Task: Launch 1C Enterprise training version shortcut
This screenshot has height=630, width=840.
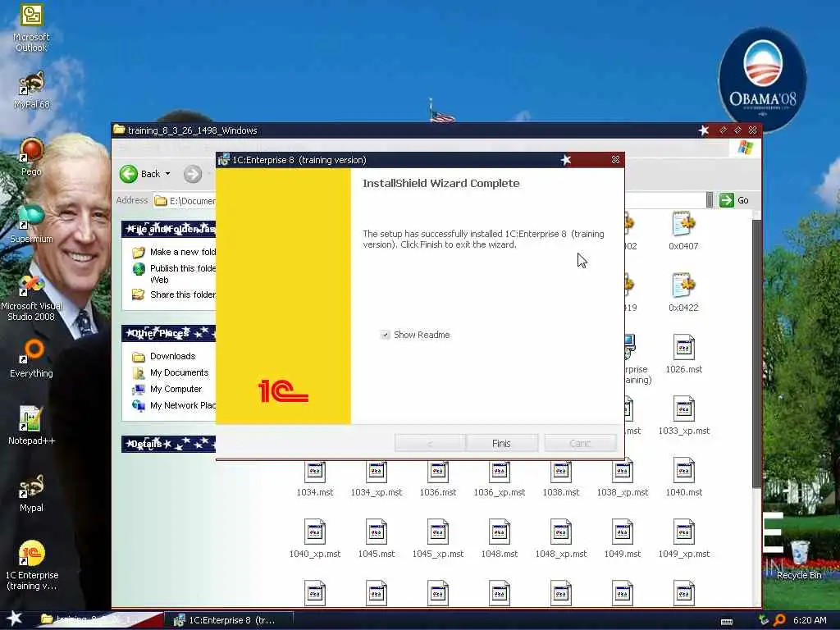Action: pos(32,565)
